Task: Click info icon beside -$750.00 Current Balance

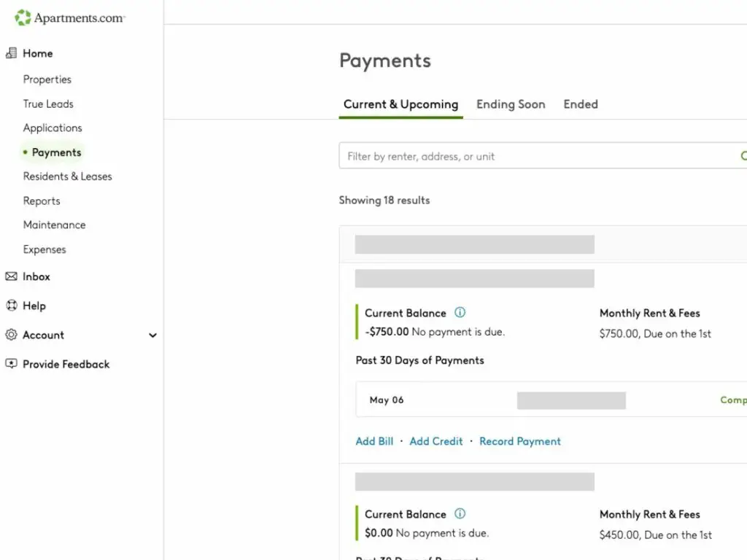Action: 460,312
